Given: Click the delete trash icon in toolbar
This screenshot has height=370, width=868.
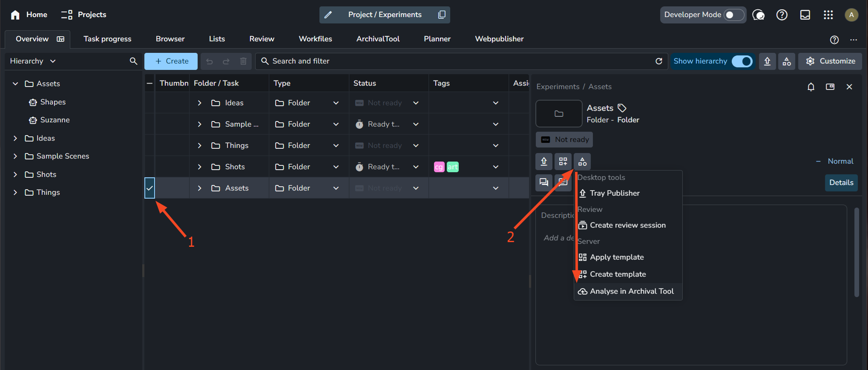Looking at the screenshot, I should (x=243, y=61).
